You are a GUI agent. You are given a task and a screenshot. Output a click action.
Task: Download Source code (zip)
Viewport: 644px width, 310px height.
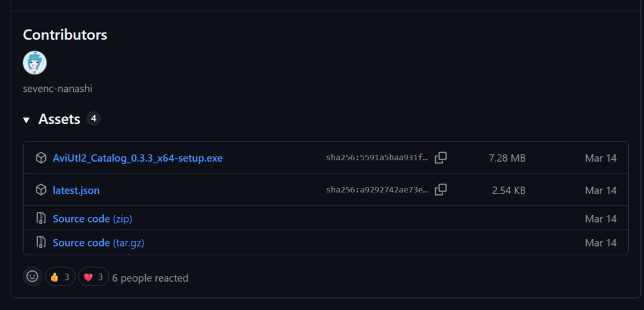pyautogui.click(x=92, y=219)
